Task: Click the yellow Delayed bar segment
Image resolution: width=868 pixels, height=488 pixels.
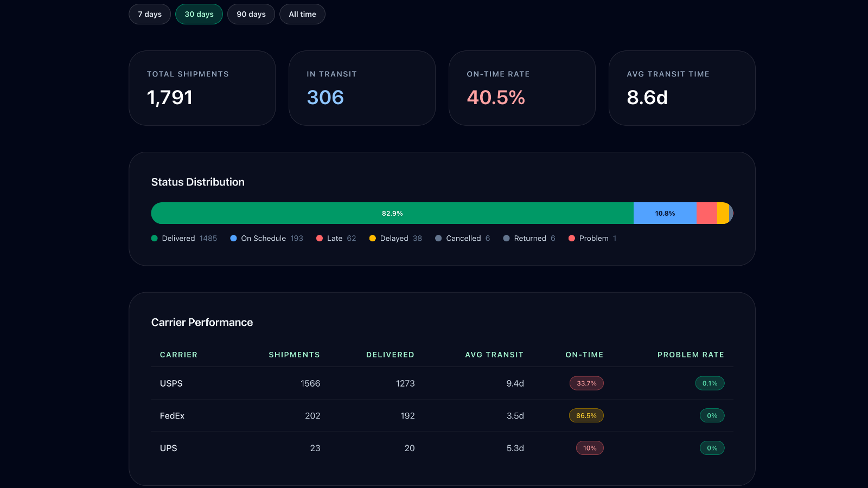Action: coord(723,213)
